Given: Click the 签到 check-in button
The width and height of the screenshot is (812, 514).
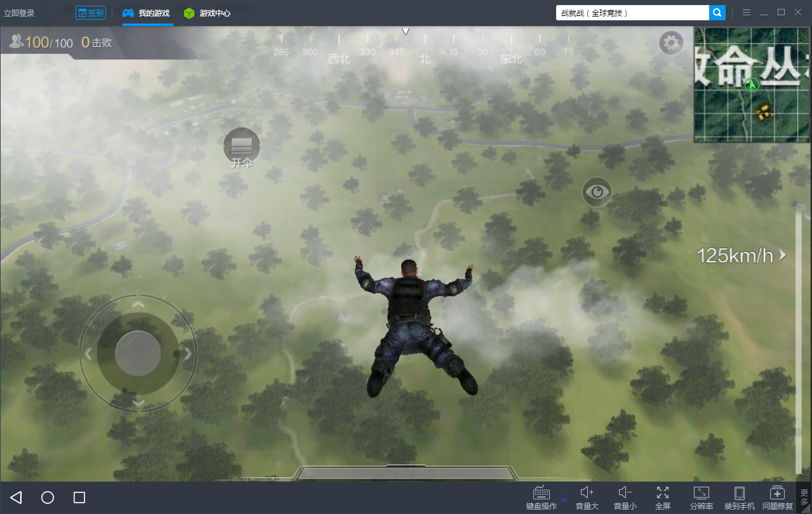Looking at the screenshot, I should [x=91, y=13].
